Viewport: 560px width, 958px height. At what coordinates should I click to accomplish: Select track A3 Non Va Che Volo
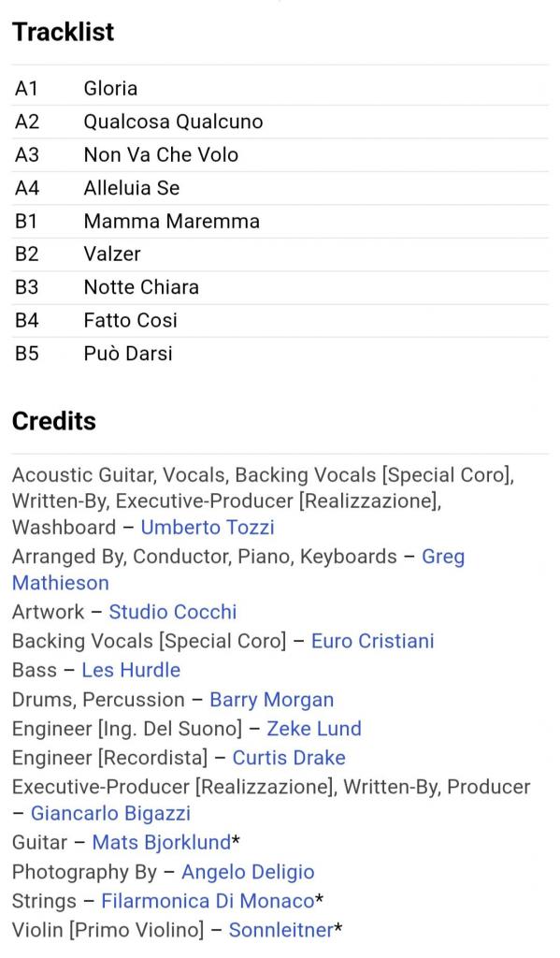(280, 154)
